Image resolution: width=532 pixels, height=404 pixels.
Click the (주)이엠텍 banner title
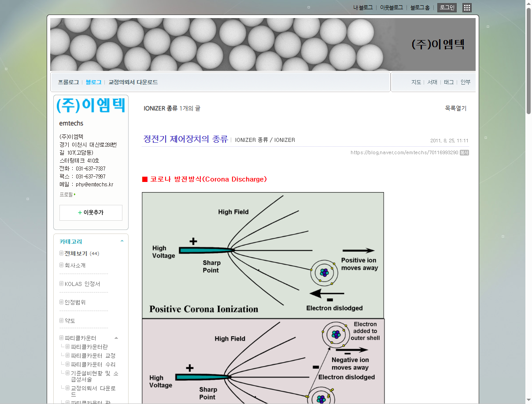(438, 44)
